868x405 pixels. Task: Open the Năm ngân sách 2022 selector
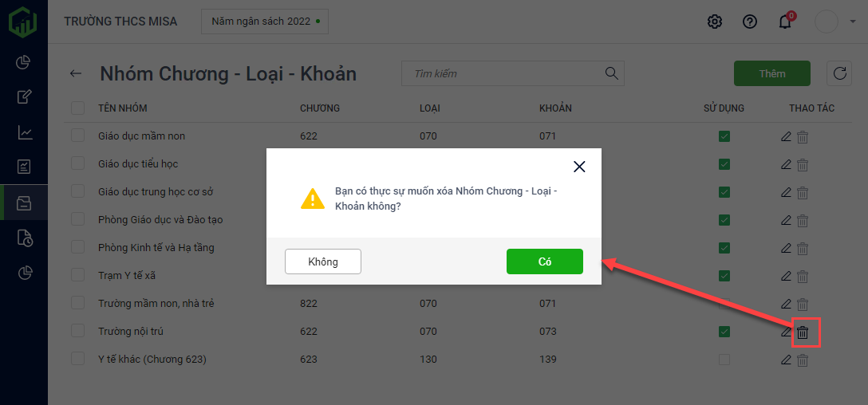pyautogui.click(x=265, y=22)
